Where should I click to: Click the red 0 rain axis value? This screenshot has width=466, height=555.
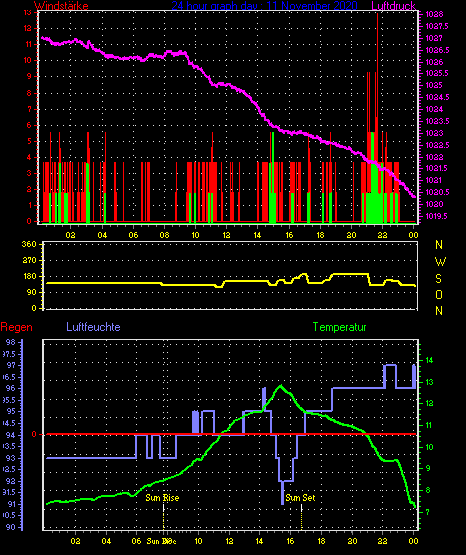(x=34, y=434)
